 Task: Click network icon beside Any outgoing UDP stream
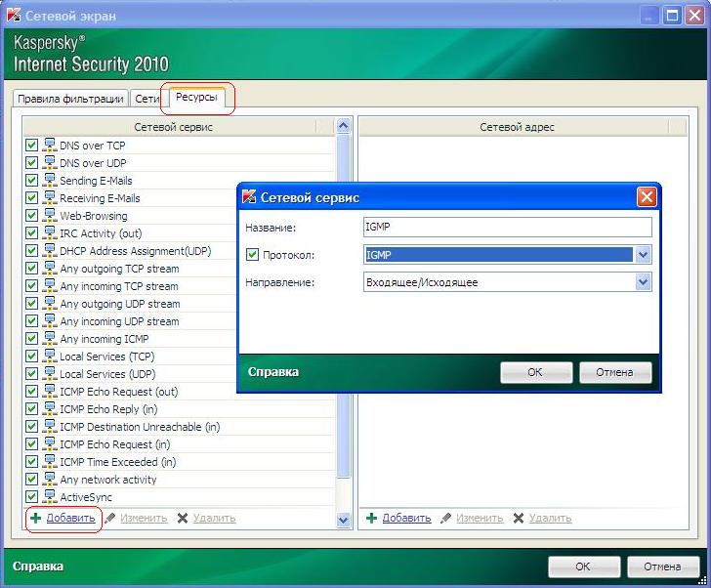[x=50, y=304]
